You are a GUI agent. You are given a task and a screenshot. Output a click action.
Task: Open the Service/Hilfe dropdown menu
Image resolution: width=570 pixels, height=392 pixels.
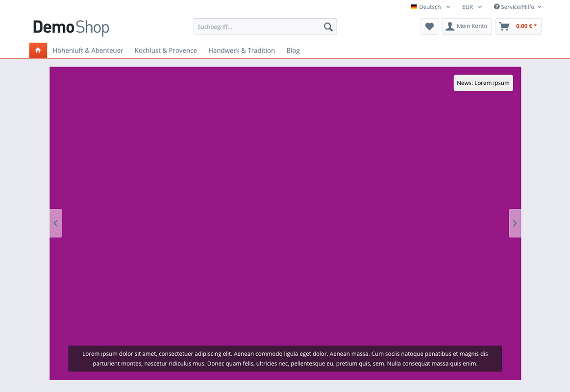tap(518, 7)
